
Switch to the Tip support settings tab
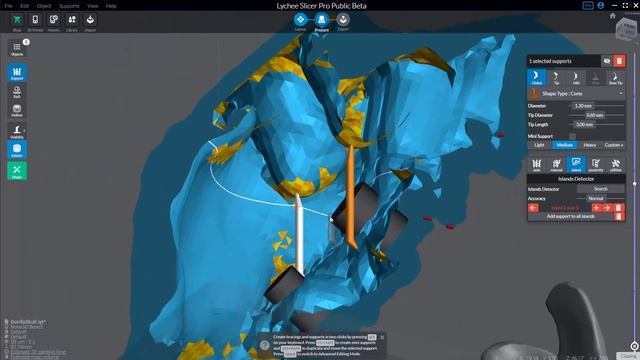coord(556,78)
